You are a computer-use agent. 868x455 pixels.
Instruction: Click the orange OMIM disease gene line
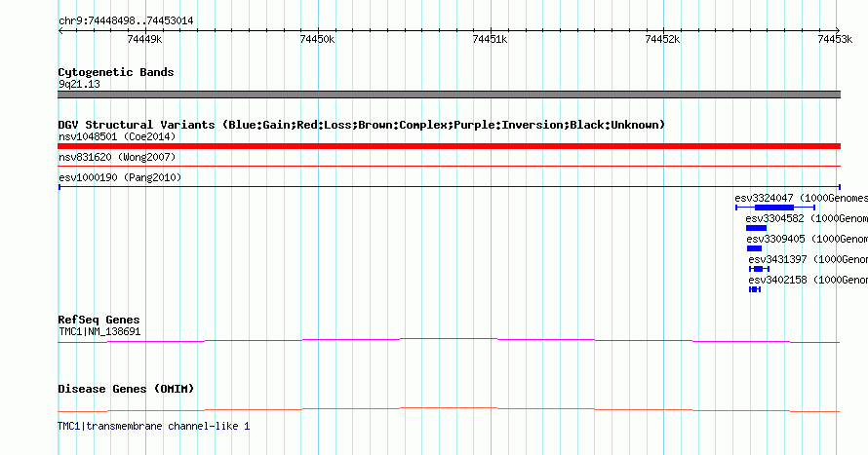[x=449, y=409]
